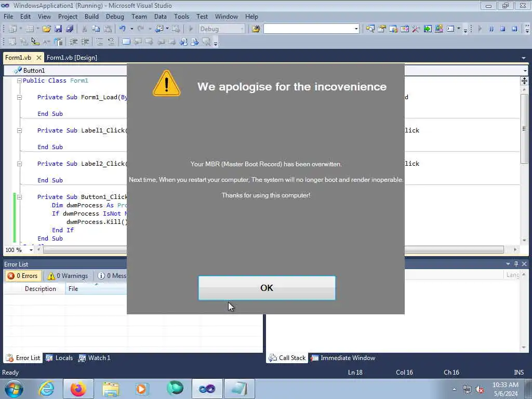Click the muted volume tray icon
The height and width of the screenshot is (399, 532).
click(480, 390)
